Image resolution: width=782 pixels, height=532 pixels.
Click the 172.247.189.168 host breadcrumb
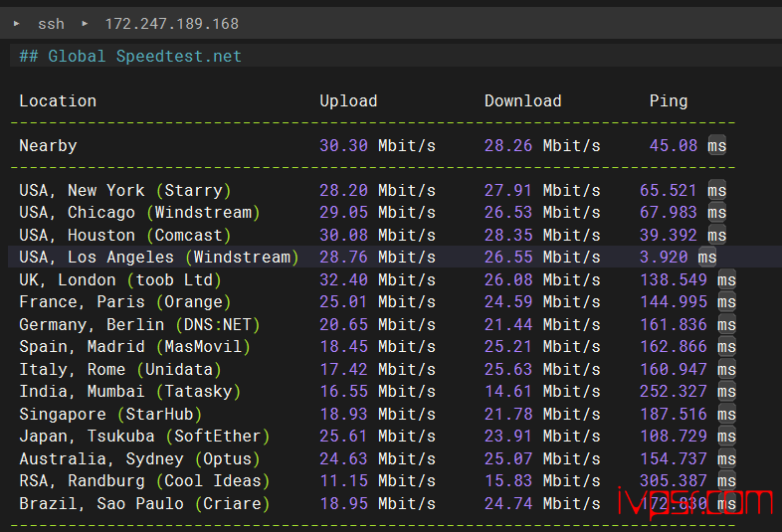click(x=171, y=23)
